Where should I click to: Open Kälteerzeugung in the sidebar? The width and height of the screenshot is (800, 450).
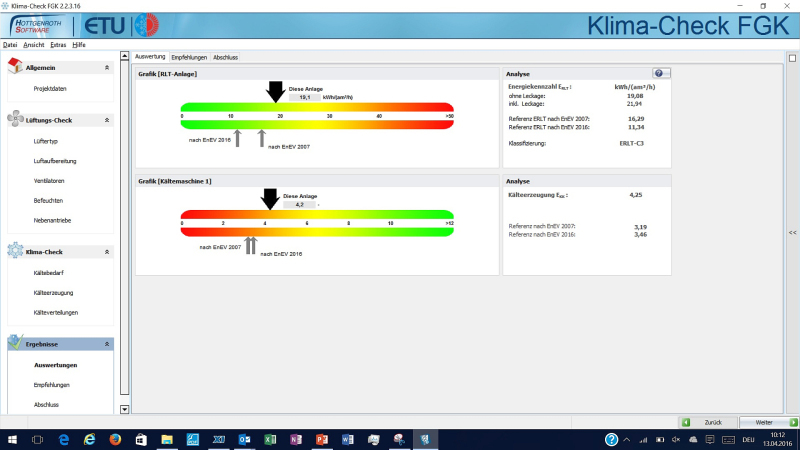pos(53,293)
